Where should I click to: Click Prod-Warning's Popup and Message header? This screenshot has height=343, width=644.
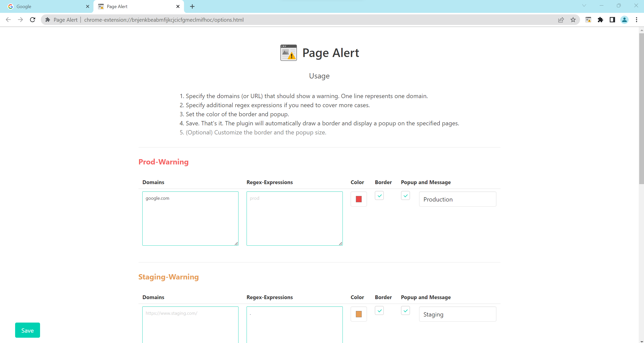click(426, 182)
